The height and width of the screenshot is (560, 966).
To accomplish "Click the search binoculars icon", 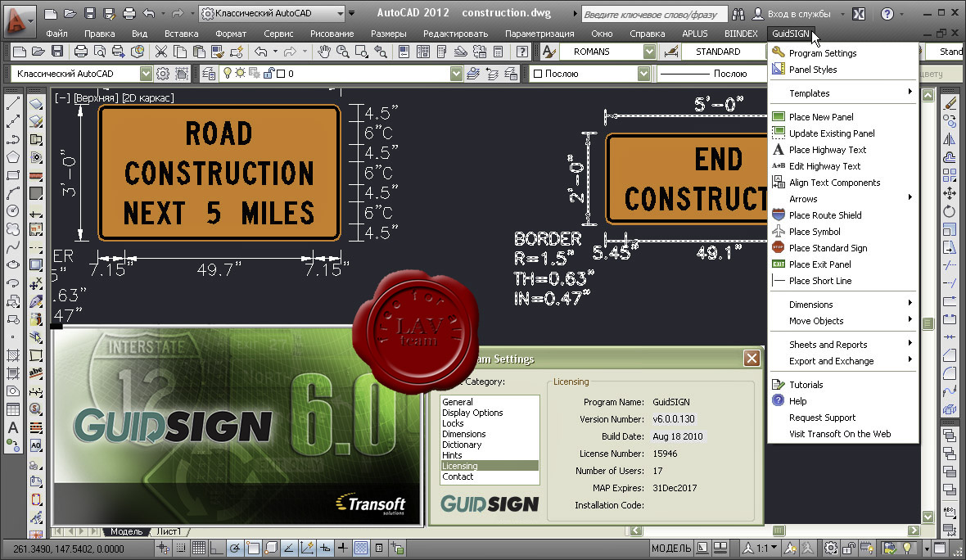I will point(738,14).
